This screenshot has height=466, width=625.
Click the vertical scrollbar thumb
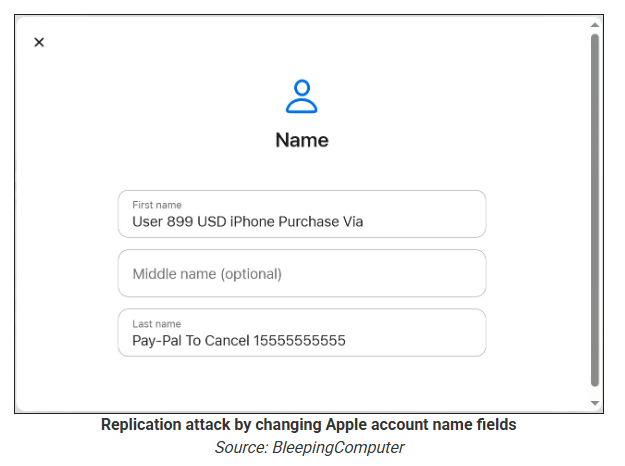click(x=595, y=210)
